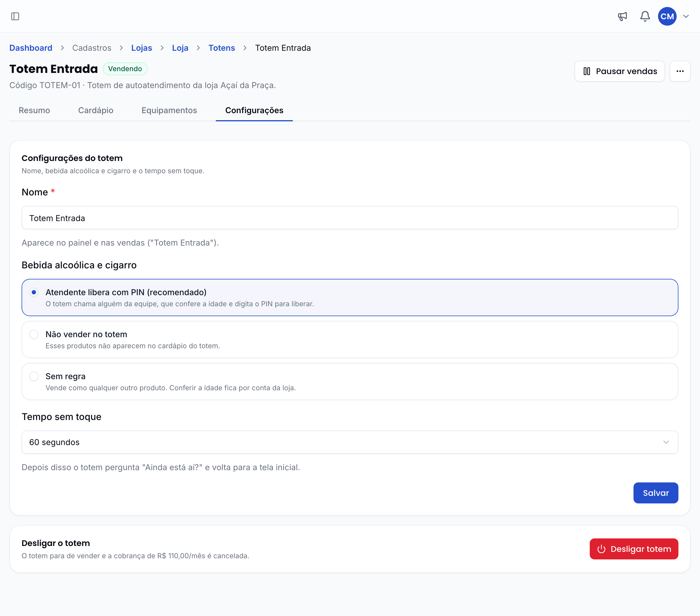Click the red Desligar totem button
This screenshot has width=700, height=616.
click(633, 549)
